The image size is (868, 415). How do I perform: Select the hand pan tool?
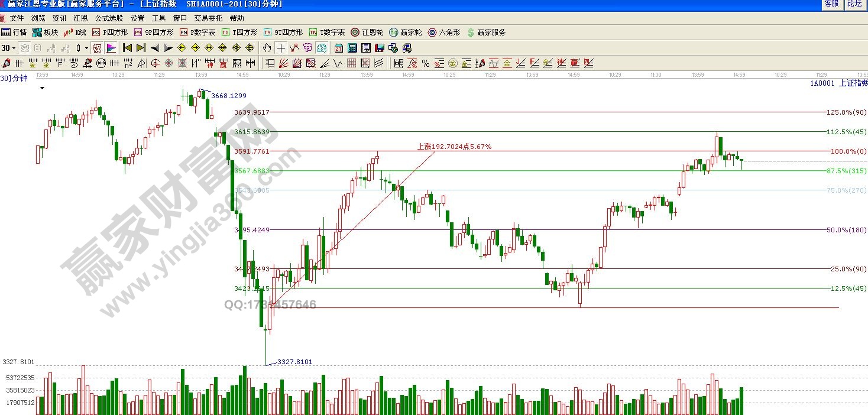pyautogui.click(x=267, y=48)
